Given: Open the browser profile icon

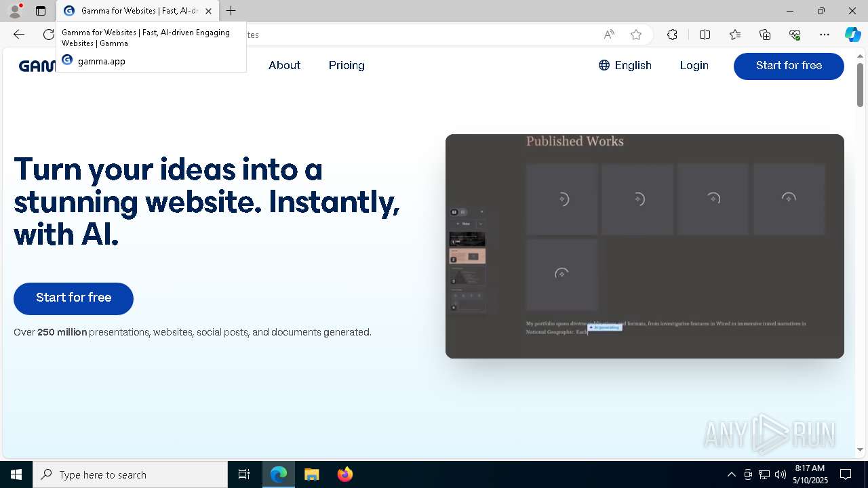Looking at the screenshot, I should tap(15, 11).
